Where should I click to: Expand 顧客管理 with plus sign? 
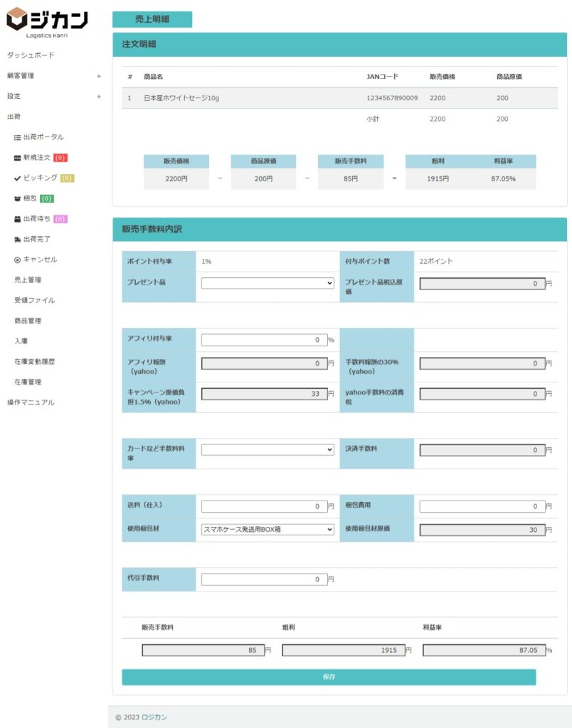[99, 76]
